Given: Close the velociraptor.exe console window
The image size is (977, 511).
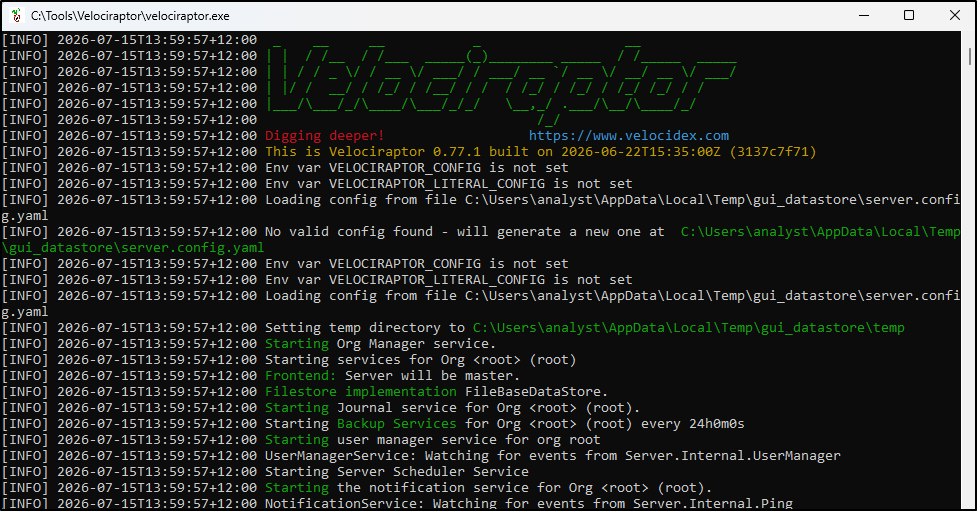Looking at the screenshot, I should point(955,16).
